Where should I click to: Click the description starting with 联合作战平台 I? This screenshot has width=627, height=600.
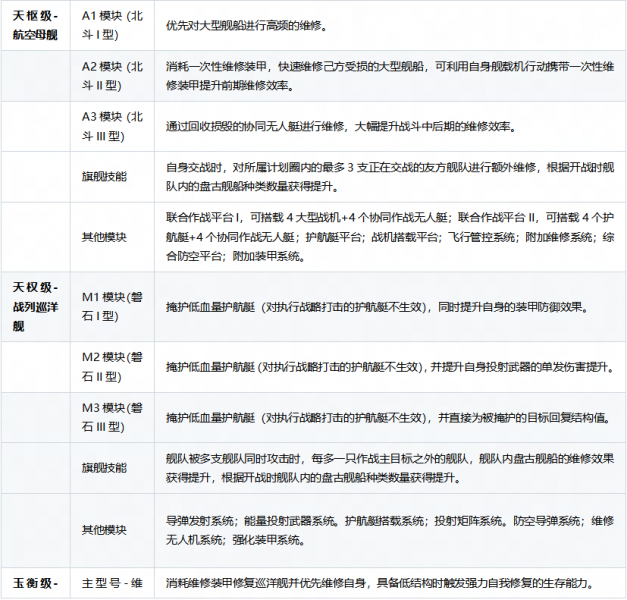(390, 236)
